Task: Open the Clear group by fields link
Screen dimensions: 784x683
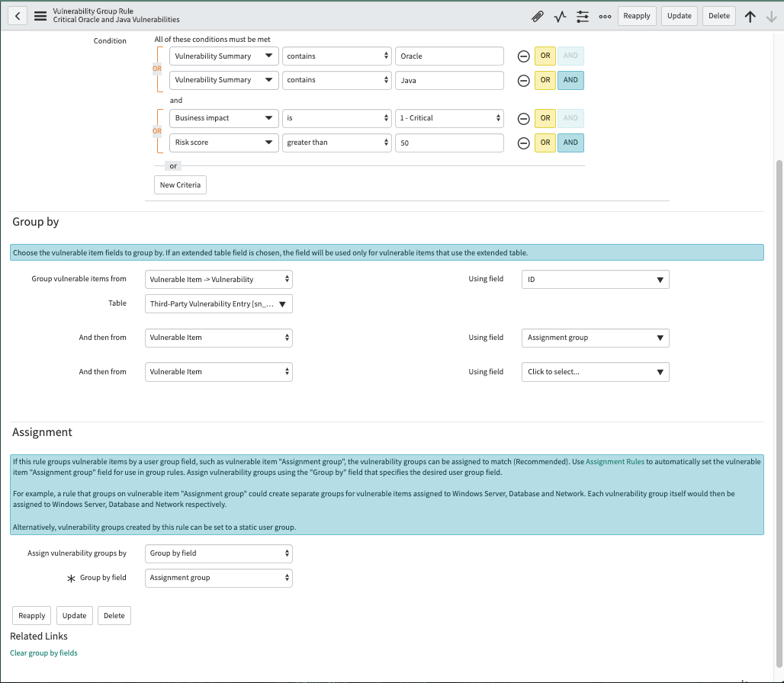Action: pyautogui.click(x=43, y=653)
